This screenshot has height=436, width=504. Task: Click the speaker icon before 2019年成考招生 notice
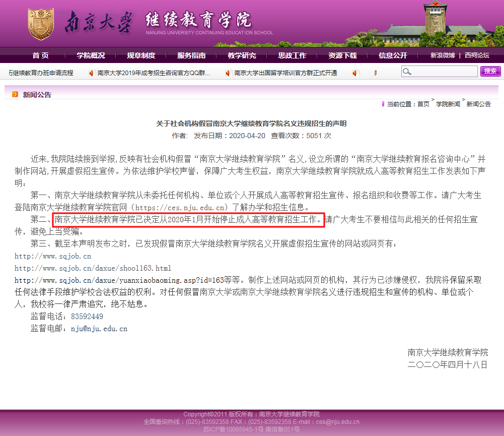point(91,73)
